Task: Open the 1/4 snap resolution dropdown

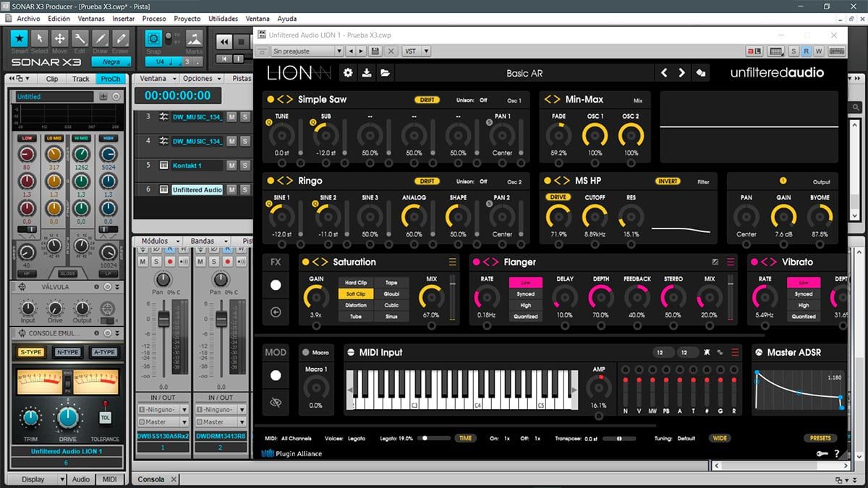Action: [x=164, y=61]
